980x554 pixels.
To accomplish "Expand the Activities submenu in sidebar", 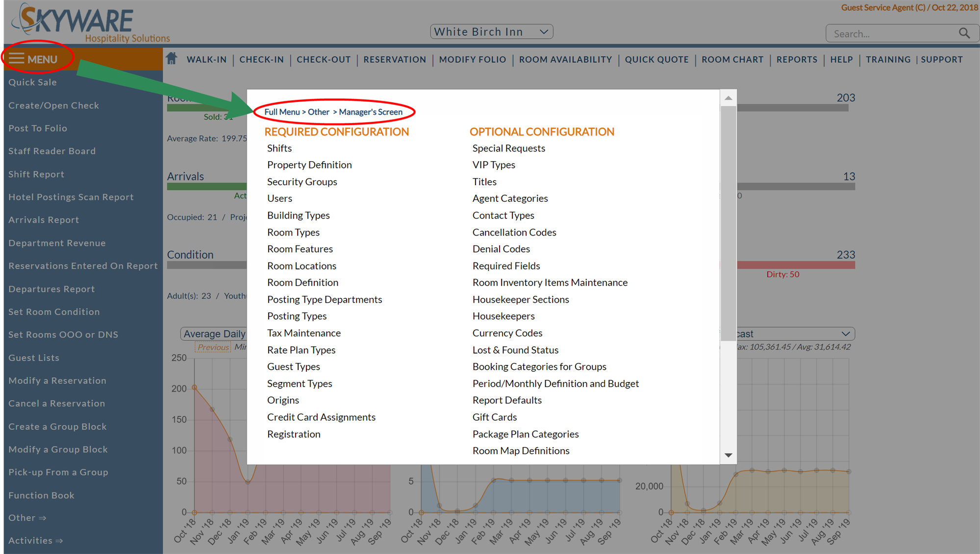I will [x=36, y=540].
